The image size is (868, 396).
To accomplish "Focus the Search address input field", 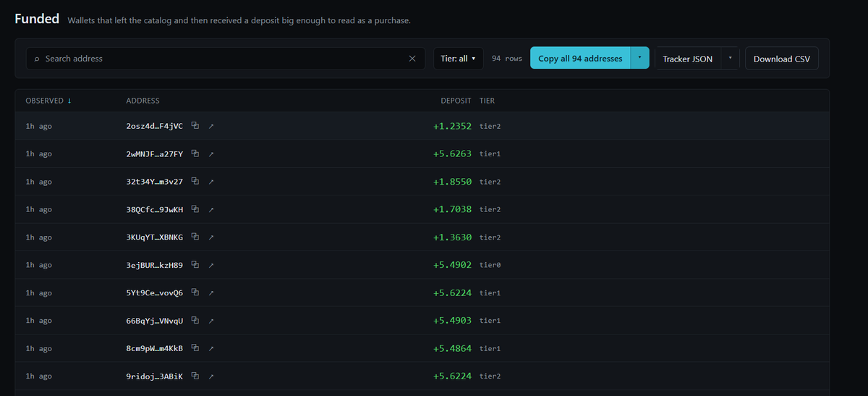I will tap(226, 59).
